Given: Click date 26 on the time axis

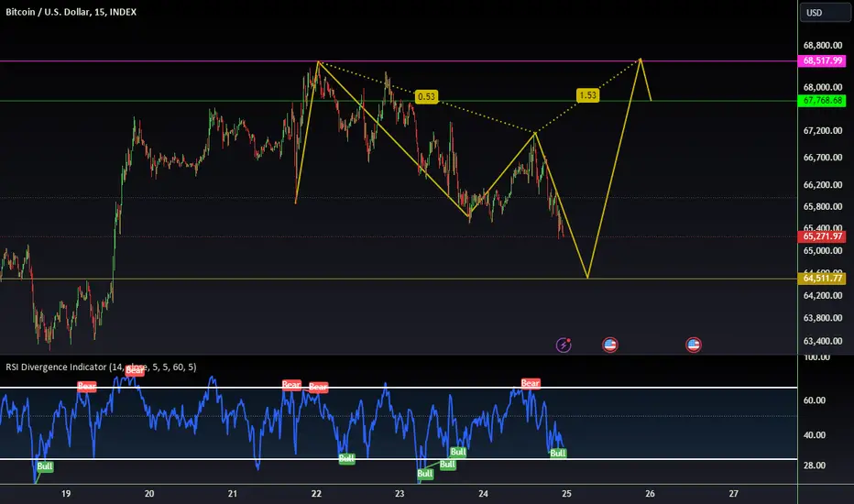Looking at the screenshot, I should coord(650,494).
